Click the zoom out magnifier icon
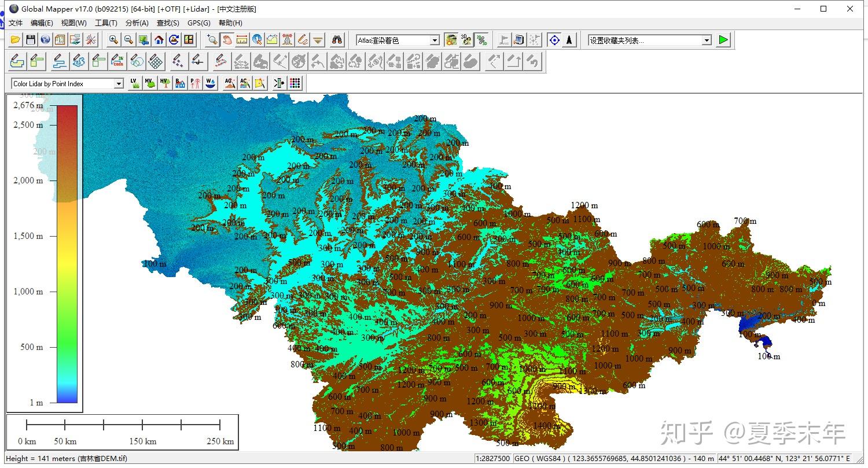Image resolution: width=868 pixels, height=468 pixels. [x=129, y=40]
